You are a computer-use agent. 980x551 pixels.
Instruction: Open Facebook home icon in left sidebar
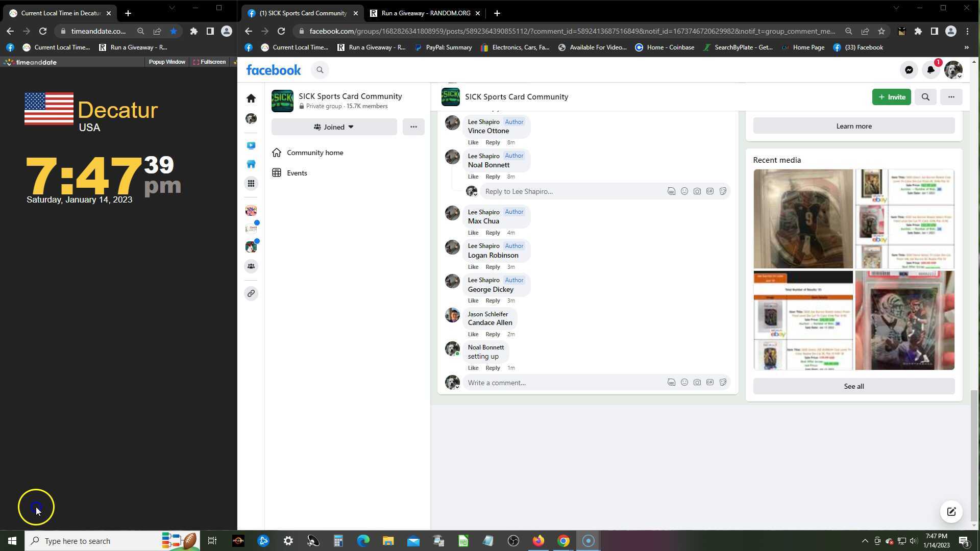251,98
